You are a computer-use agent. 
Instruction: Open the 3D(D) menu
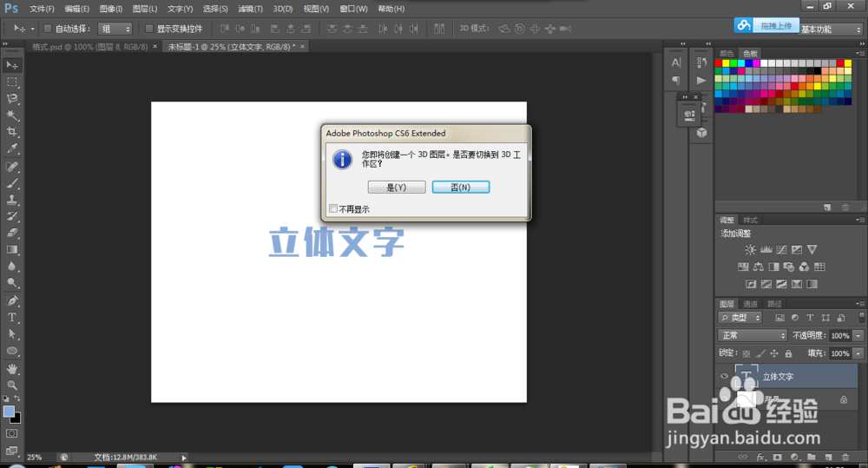[283, 9]
